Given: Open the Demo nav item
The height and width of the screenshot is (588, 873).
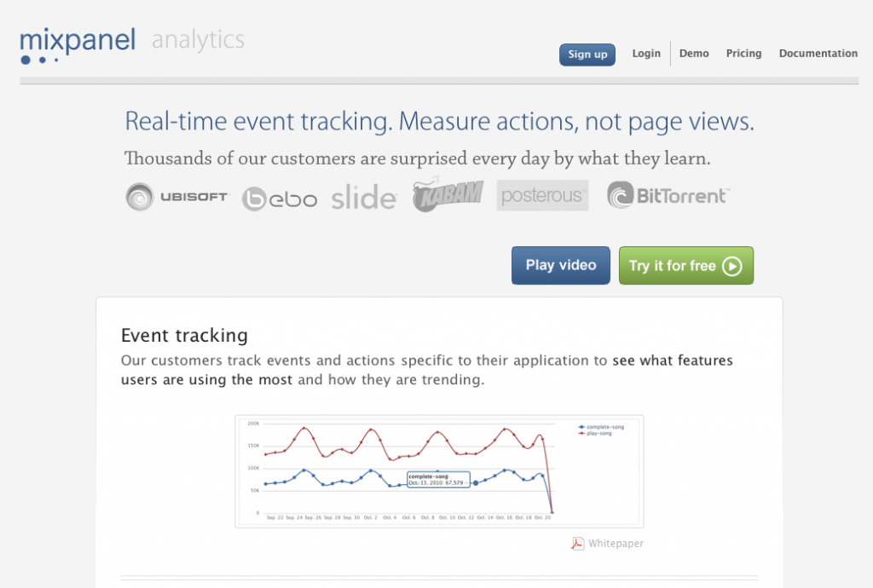Looking at the screenshot, I should click(694, 54).
